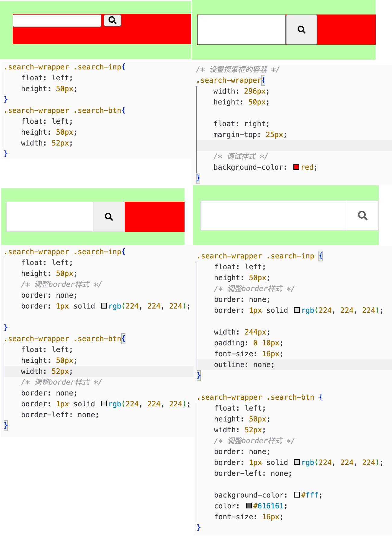Open the rgb swatch in bottom-right search-btn border rule
The image size is (392, 538).
pyautogui.click(x=297, y=462)
